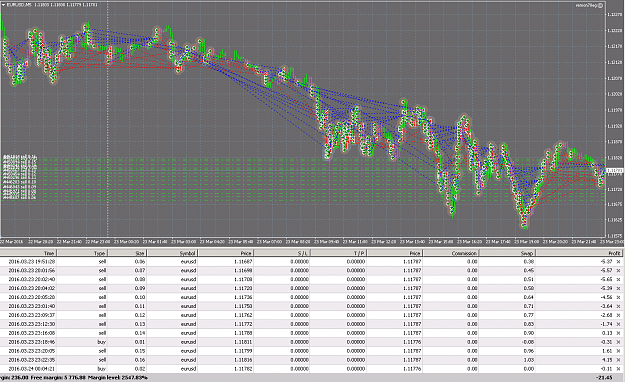Click the open price 1.11811 cell

tap(244, 342)
